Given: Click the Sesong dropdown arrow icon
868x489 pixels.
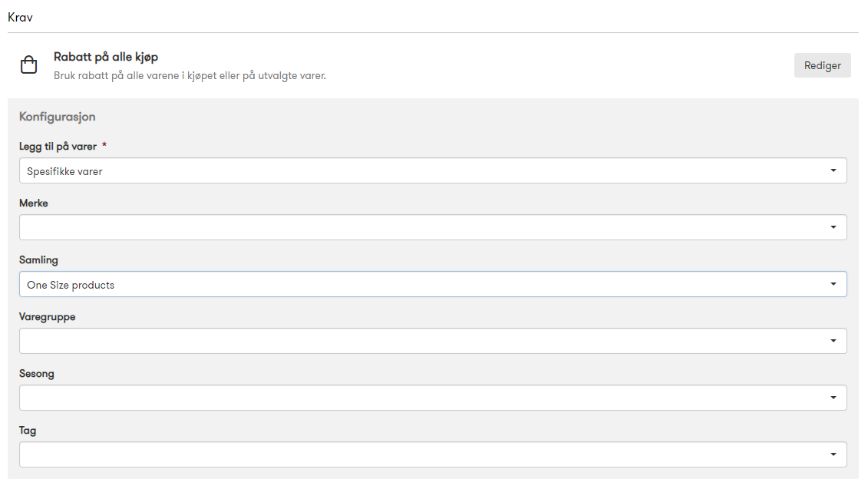Looking at the screenshot, I should 833,398.
